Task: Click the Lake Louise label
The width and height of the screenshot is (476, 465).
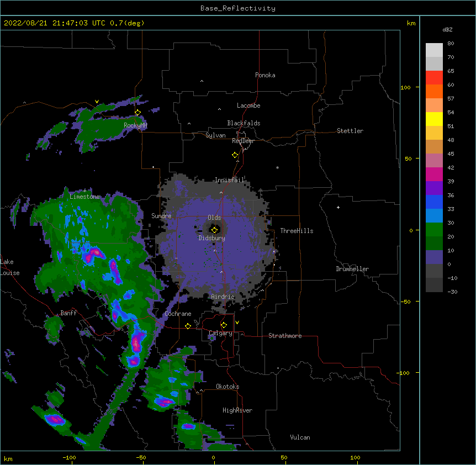Action: (x=10, y=267)
